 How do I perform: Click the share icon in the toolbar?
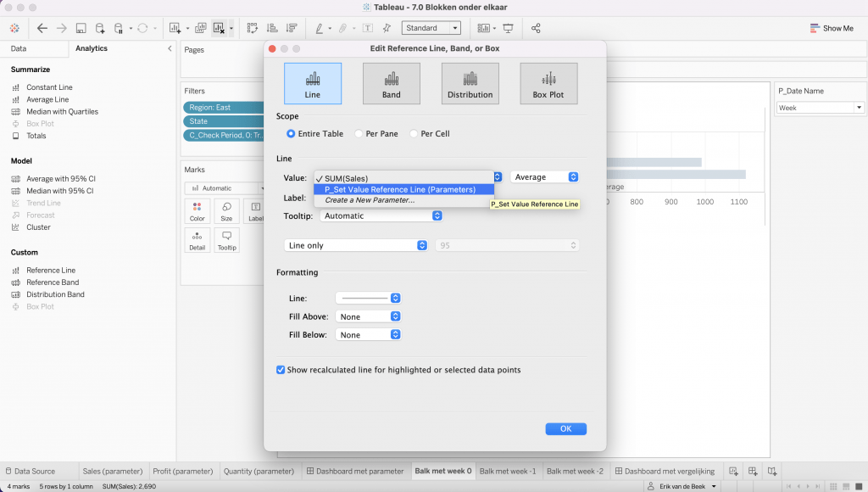tap(536, 28)
